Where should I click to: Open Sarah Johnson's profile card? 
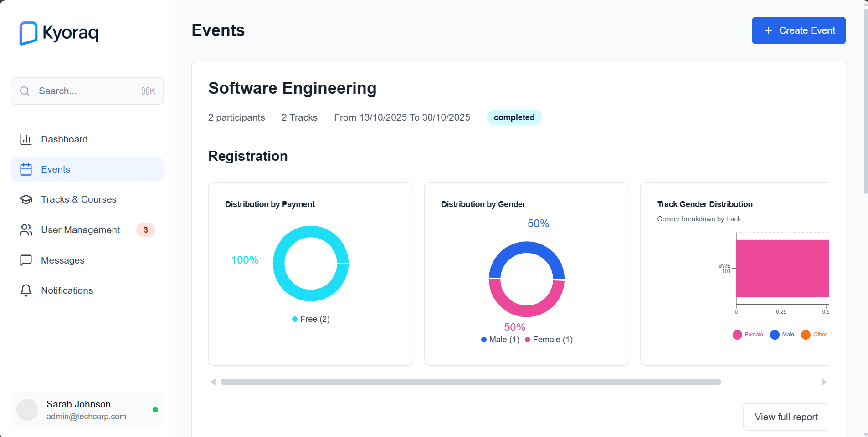87,409
